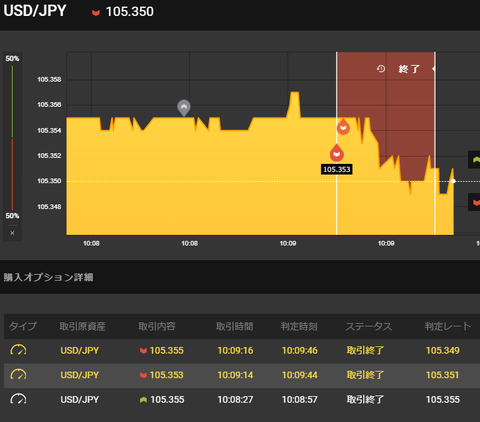Click the lower red down-arrow marker above 105.353
This screenshot has width=480, height=422.
pyautogui.click(x=337, y=153)
